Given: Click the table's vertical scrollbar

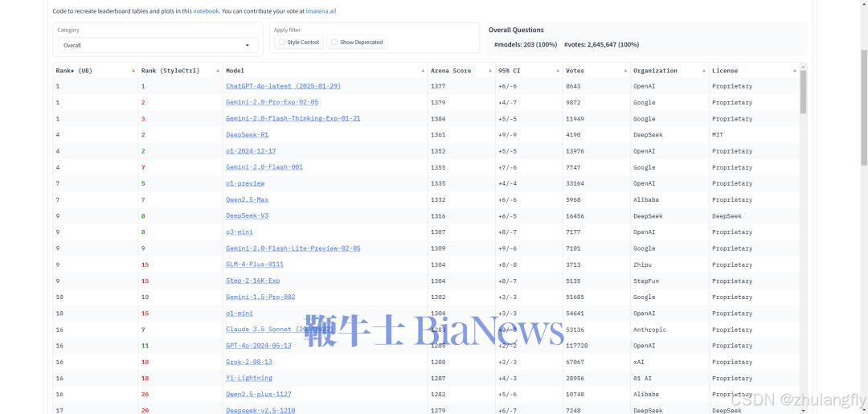Looking at the screenshot, I should coord(803,92).
